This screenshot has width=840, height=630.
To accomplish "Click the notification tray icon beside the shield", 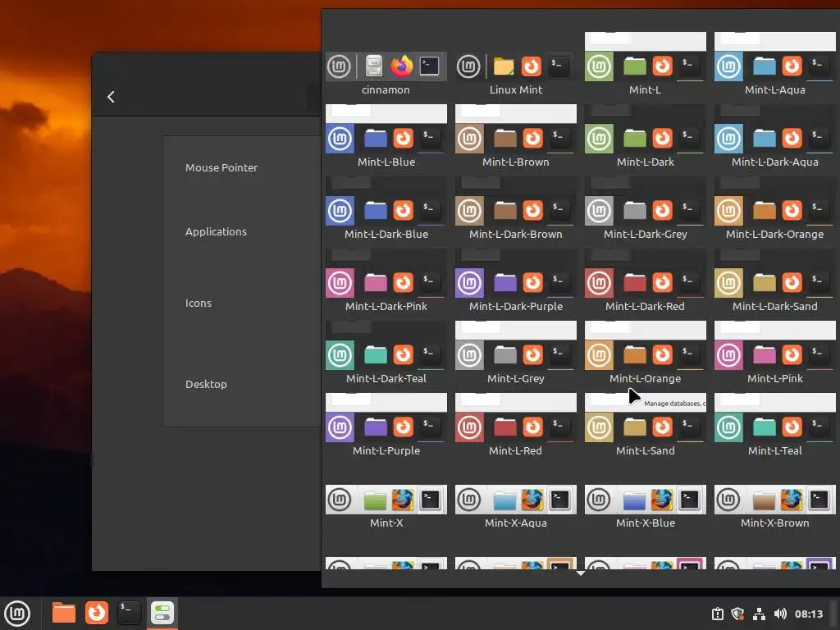I will point(717,614).
